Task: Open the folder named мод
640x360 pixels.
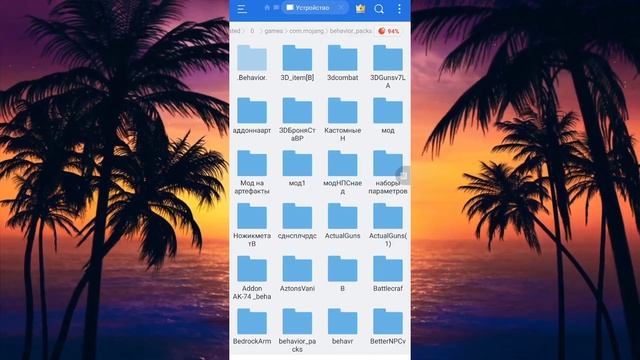Action: coord(388,116)
